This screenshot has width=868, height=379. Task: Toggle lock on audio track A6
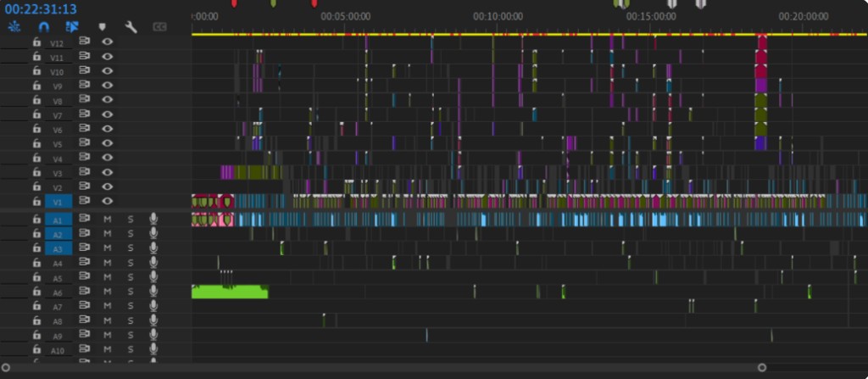point(36,292)
